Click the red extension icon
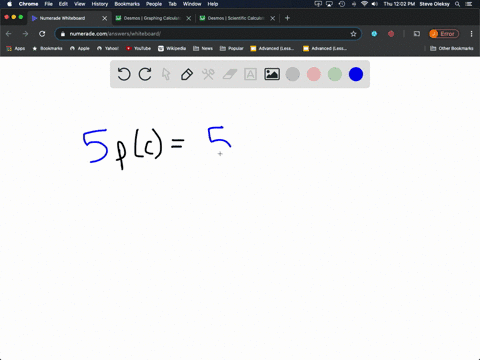 coord(391,34)
